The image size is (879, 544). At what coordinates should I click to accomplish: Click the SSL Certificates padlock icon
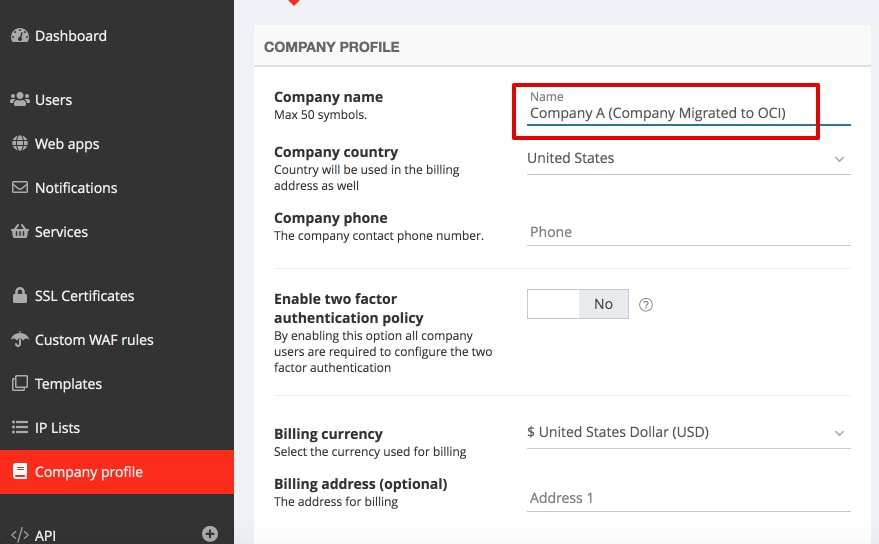click(19, 296)
